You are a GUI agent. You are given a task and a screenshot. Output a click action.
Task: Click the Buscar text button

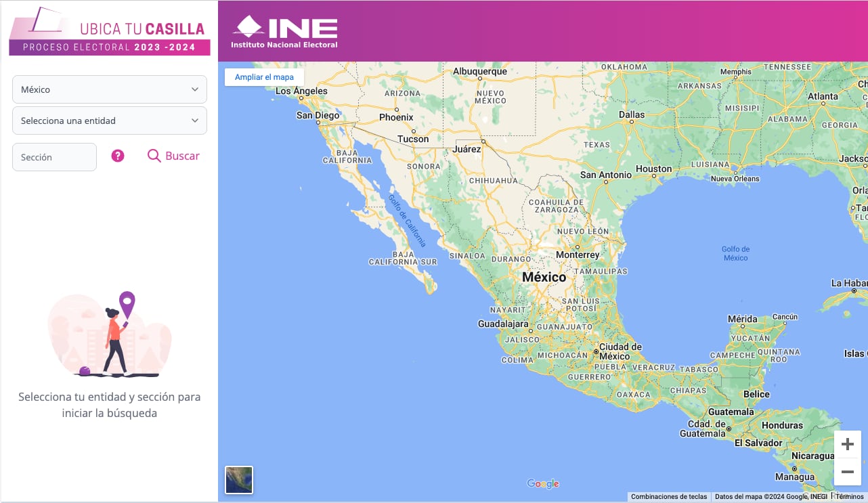pyautogui.click(x=182, y=156)
